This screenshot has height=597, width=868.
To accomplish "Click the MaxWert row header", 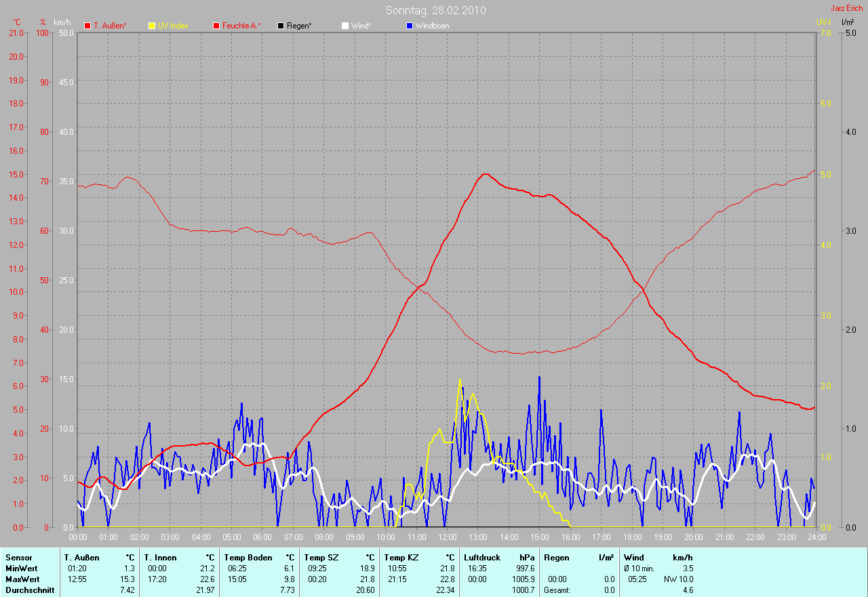I will (22, 579).
